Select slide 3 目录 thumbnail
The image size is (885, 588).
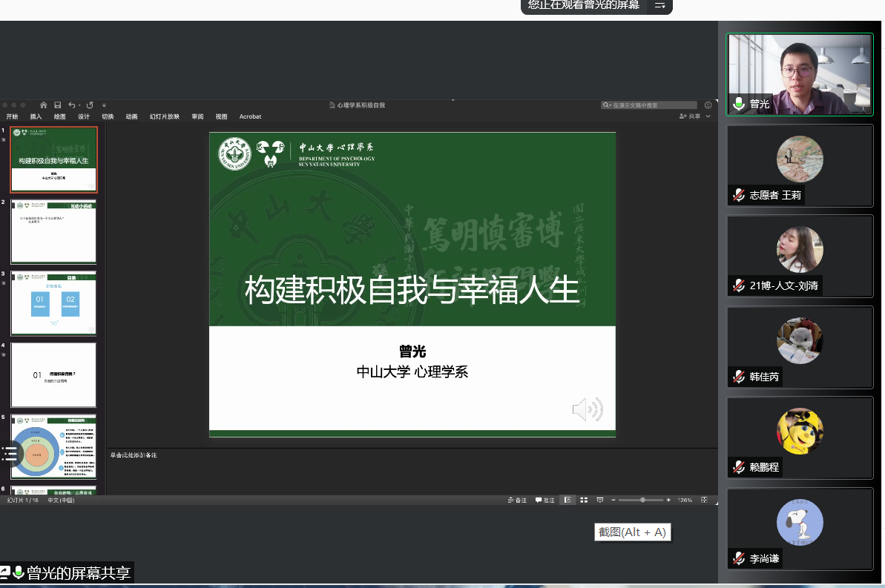point(53,303)
